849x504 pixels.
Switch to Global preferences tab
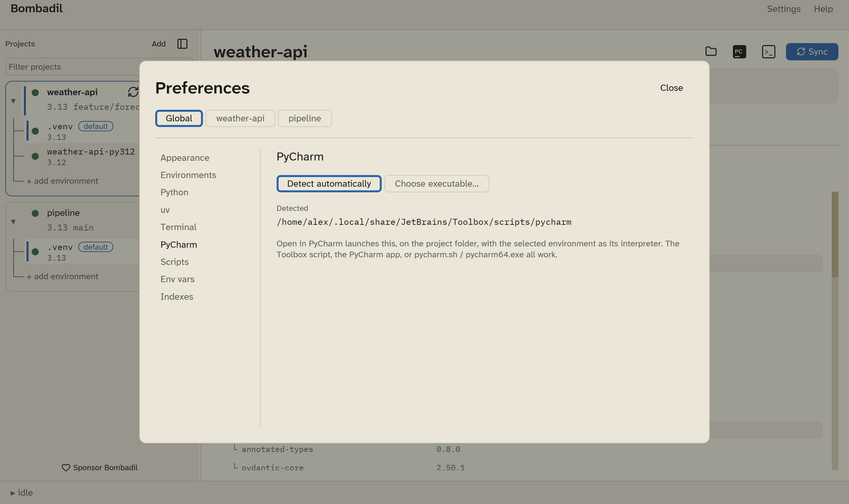tap(179, 118)
